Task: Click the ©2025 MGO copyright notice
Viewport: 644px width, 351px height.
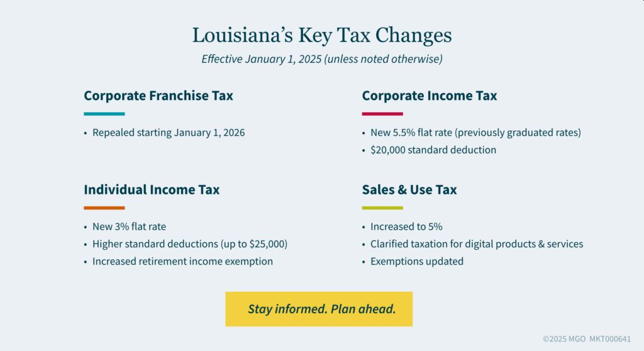Action: [x=586, y=338]
